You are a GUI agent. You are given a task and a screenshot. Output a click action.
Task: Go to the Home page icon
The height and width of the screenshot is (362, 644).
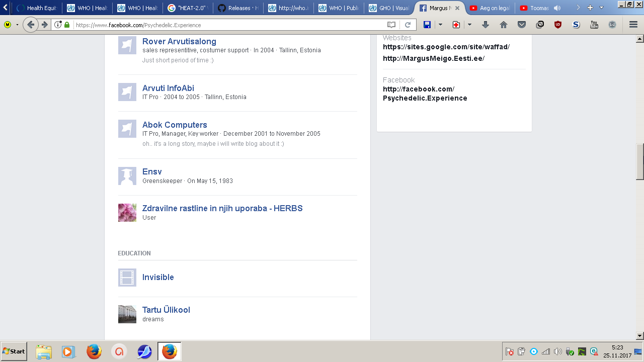click(504, 25)
